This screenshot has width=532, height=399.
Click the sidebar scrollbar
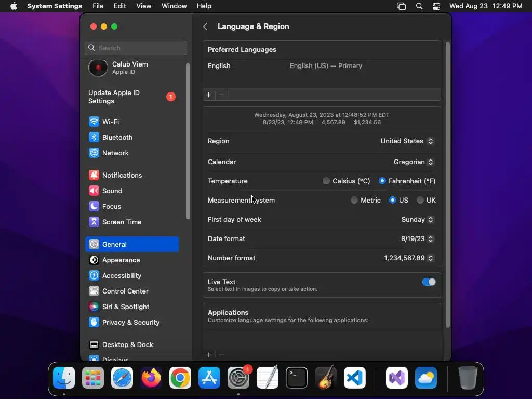coord(188,141)
